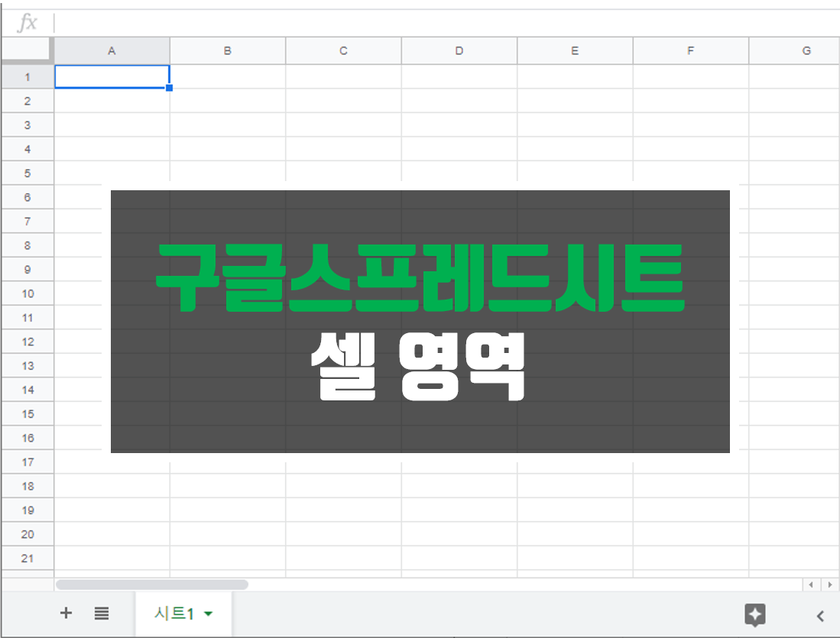Viewport: 840px width, 638px height.
Task: Select row 12 header
Action: point(28,342)
